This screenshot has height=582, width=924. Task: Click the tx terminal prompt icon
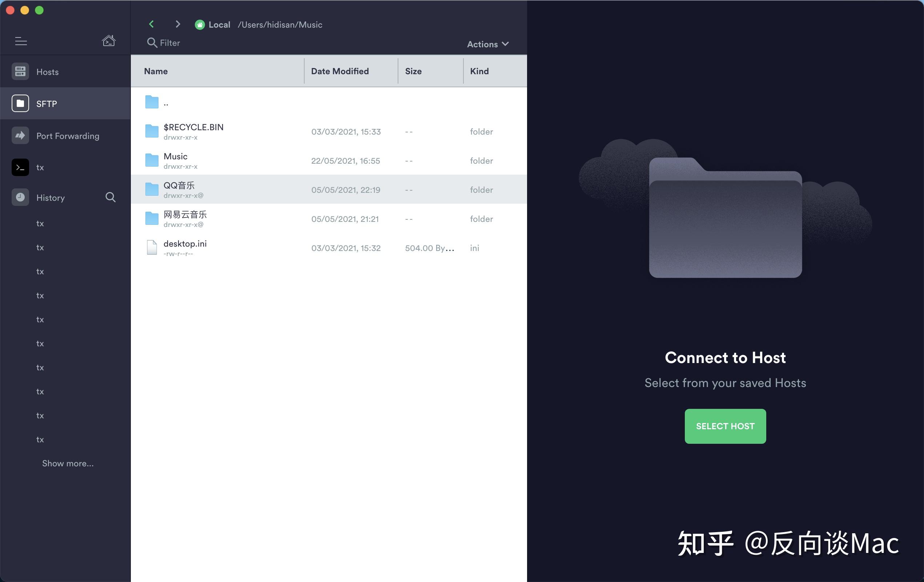point(20,167)
